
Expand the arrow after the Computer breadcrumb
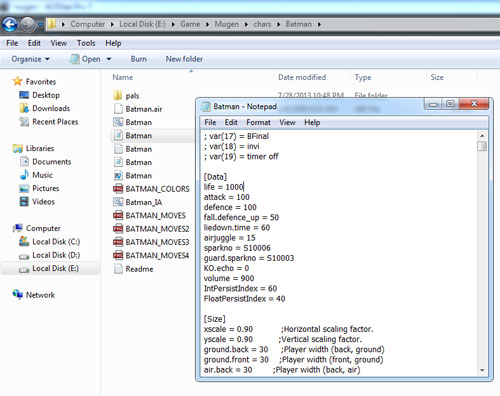(x=112, y=24)
